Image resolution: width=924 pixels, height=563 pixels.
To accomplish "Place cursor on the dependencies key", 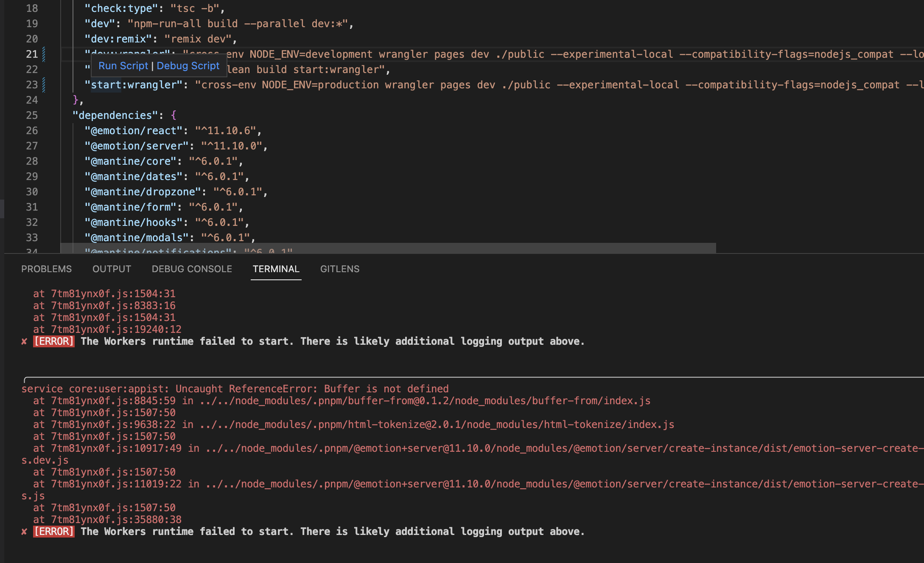I will tap(115, 115).
